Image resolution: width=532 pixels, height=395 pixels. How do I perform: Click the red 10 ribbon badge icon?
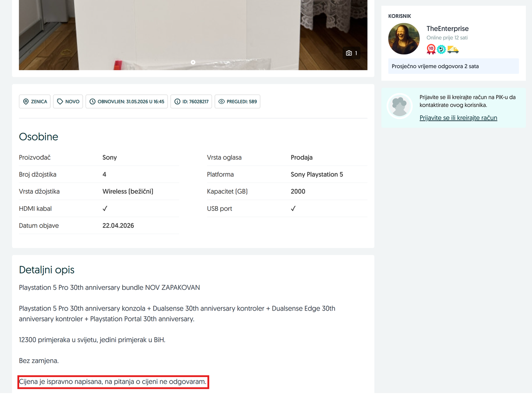[431, 49]
